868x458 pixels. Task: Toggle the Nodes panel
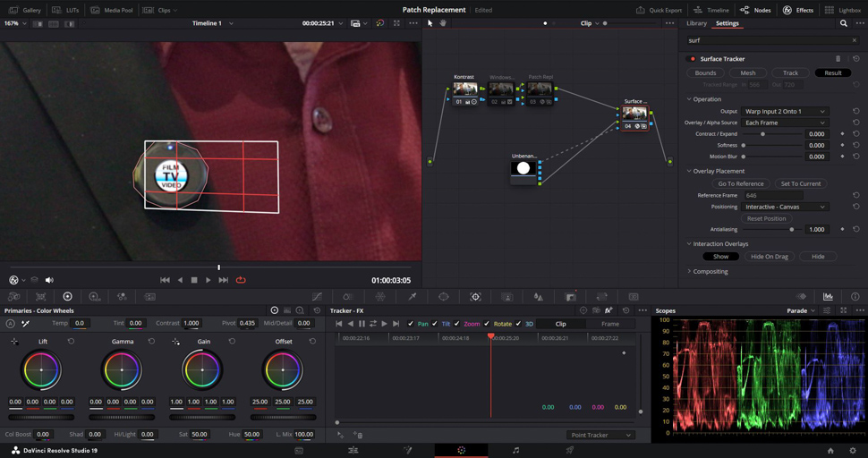755,10
